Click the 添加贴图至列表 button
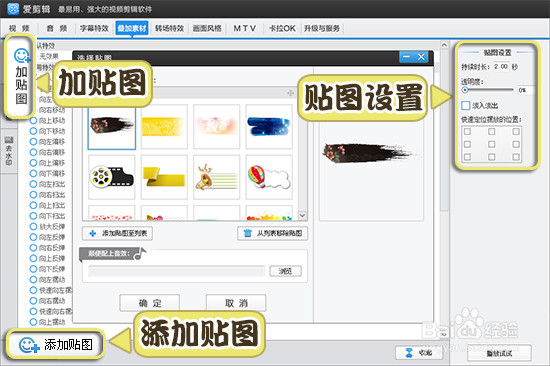The width and height of the screenshot is (550, 366). (x=118, y=233)
